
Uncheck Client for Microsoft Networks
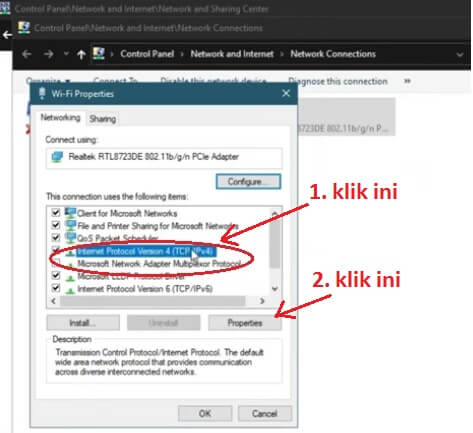56,212
